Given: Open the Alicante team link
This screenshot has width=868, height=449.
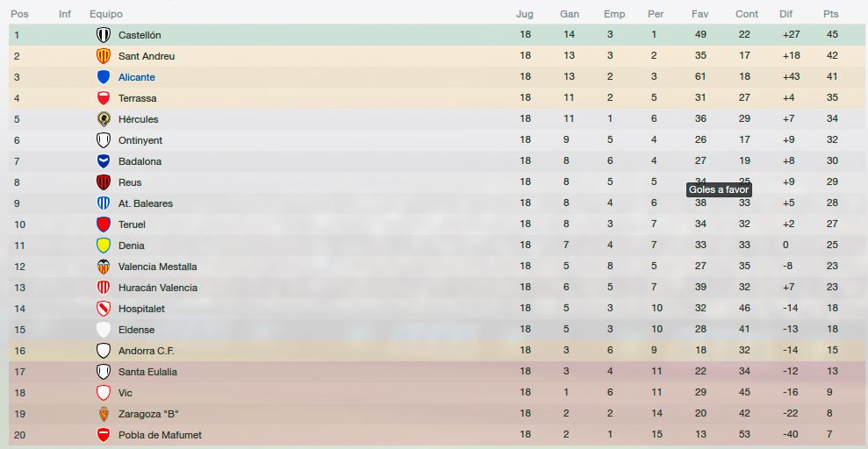Looking at the screenshot, I should pos(137,77).
